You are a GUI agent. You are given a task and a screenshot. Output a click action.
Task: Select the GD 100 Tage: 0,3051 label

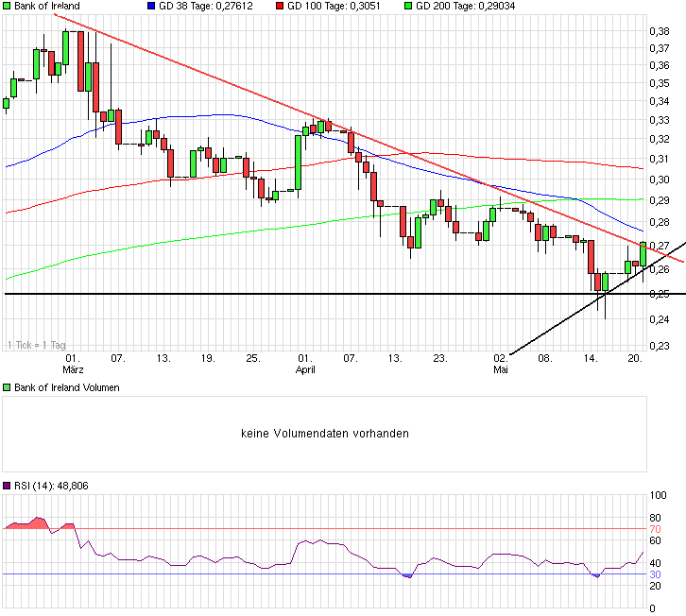[x=330, y=6]
